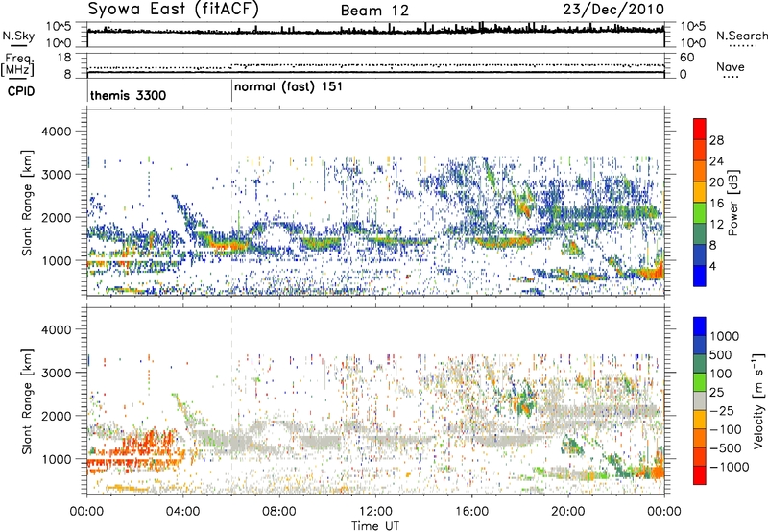This screenshot has width=768, height=532.
Task: Click the red segment of the Power colorbar
Action: pos(700,130)
